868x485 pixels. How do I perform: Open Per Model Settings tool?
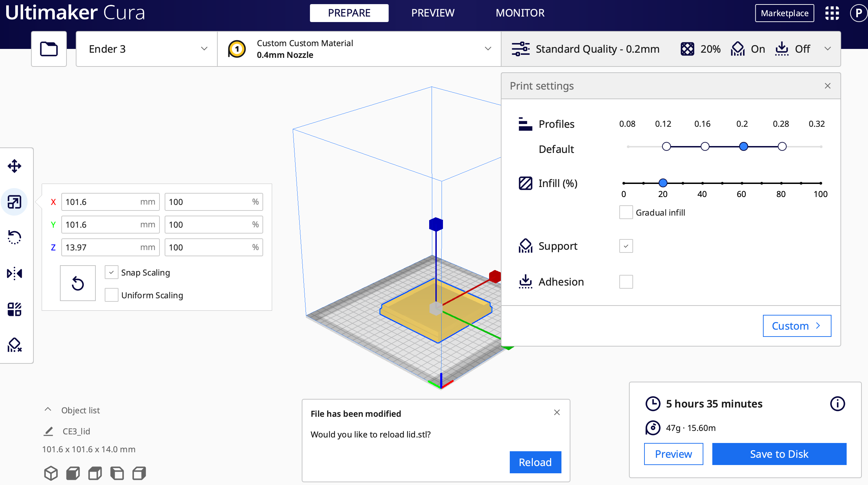point(14,309)
